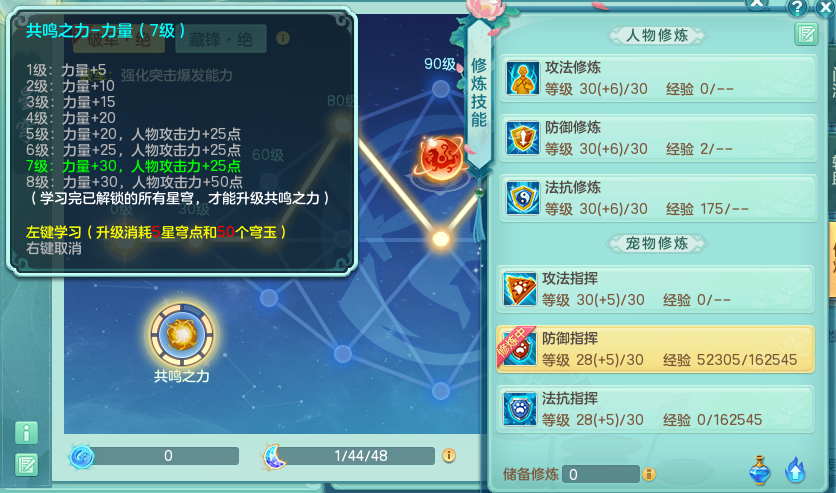This screenshot has height=493, width=836.
Task: Open the 攻法修炼 skill icon
Action: [x=522, y=78]
